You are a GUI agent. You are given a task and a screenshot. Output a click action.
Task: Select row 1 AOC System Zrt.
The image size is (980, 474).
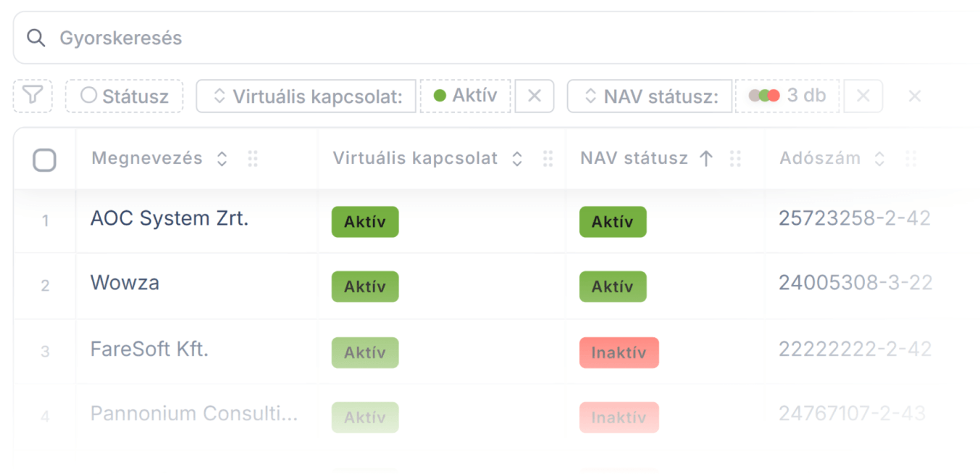coord(168,217)
